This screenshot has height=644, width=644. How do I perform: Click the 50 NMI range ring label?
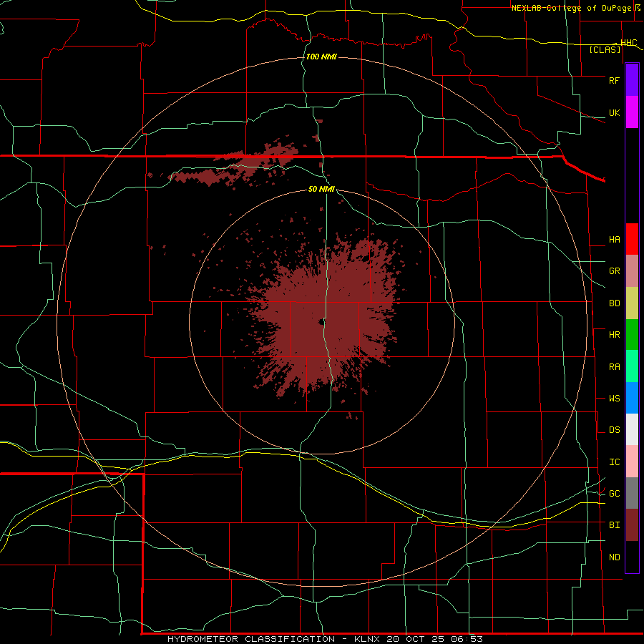point(321,189)
